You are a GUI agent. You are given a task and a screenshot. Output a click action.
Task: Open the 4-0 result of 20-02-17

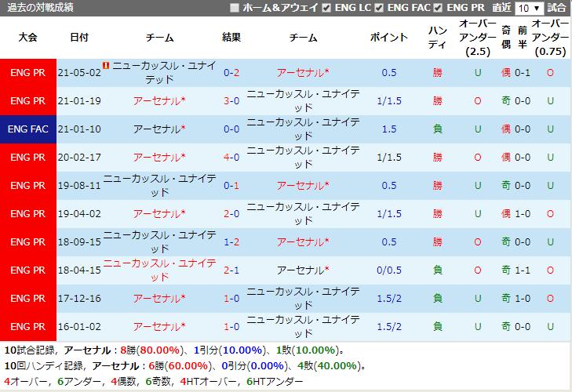pyautogui.click(x=231, y=157)
